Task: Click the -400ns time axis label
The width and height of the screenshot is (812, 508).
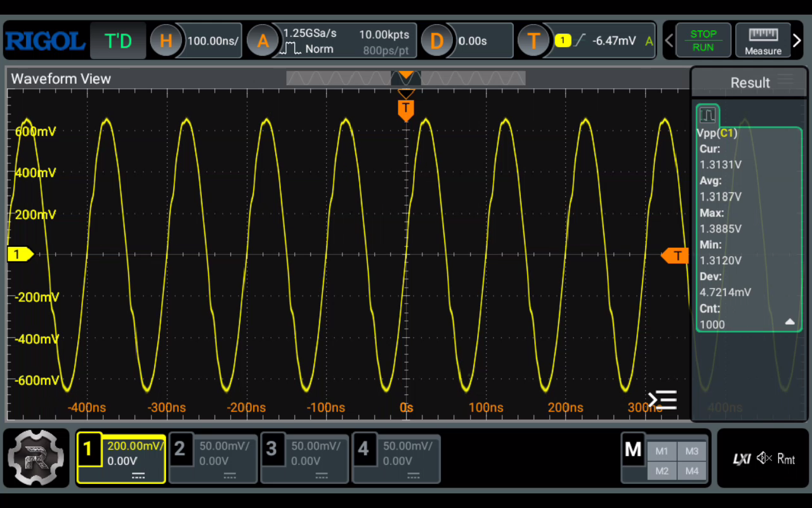Action: [87, 408]
